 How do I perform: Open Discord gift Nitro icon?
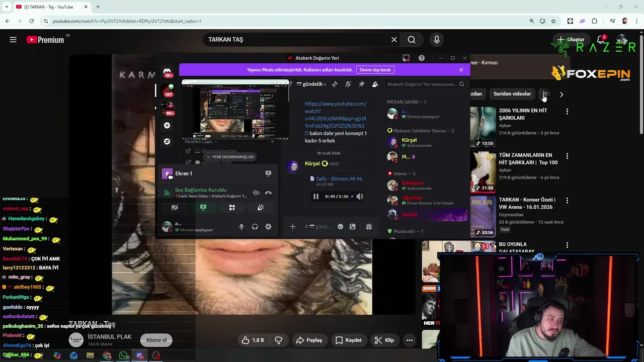click(369, 227)
